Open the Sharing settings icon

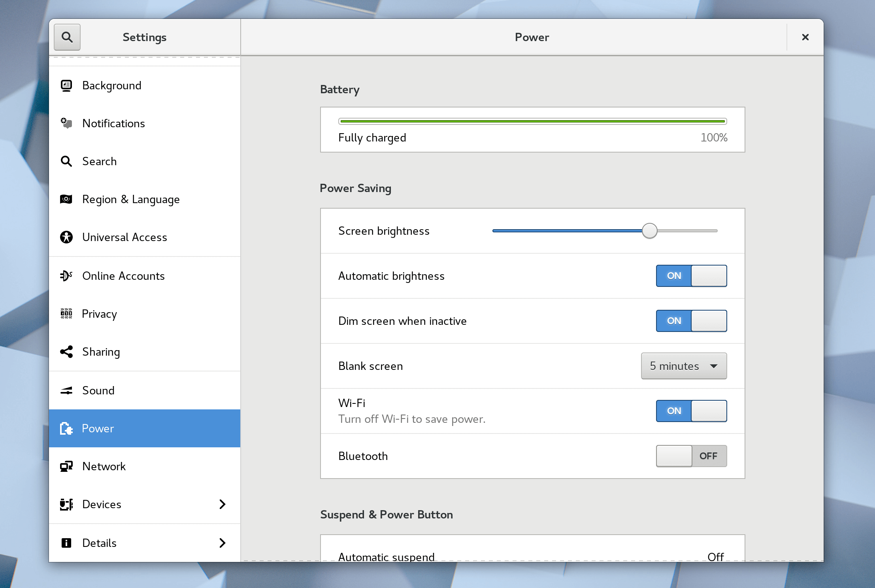pyautogui.click(x=66, y=352)
